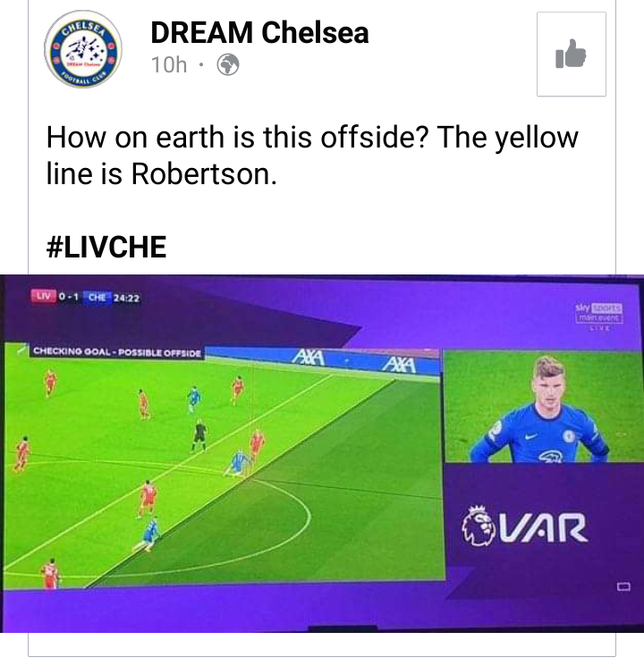
Task: Click the 24:22 match clock
Action: pyautogui.click(x=126, y=299)
